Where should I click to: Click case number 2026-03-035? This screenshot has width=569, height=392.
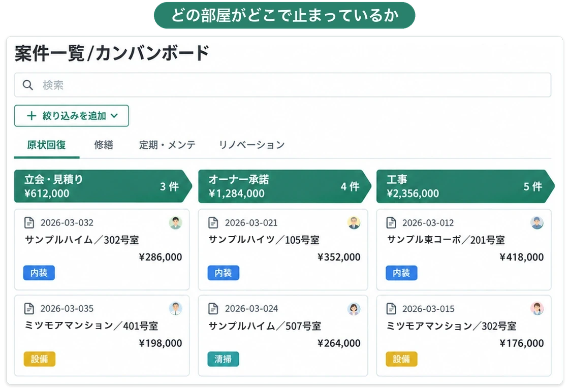pos(67,309)
